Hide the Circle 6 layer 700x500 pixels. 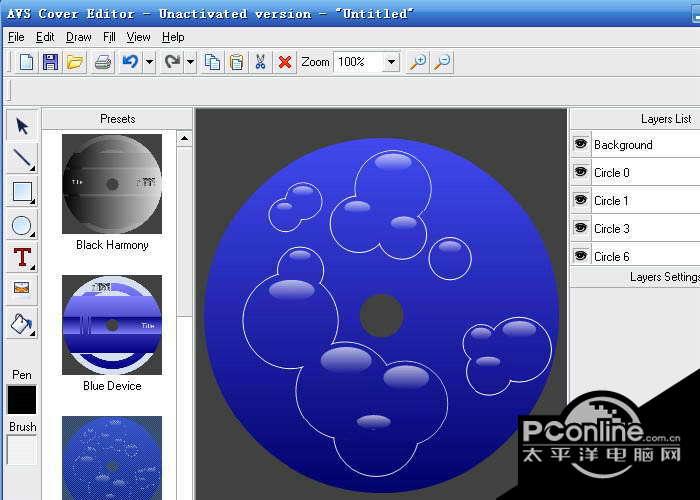tap(580, 256)
